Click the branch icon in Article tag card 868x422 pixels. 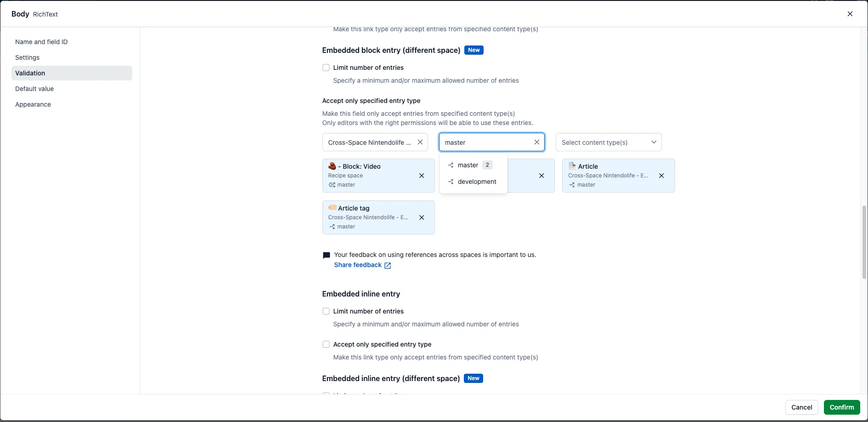[332, 227]
